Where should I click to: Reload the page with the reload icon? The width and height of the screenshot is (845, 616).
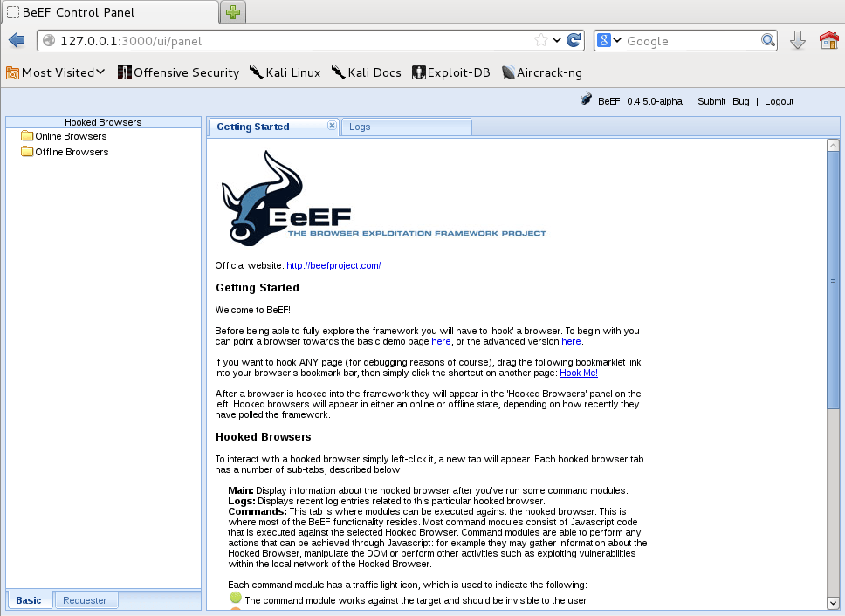[x=573, y=40]
